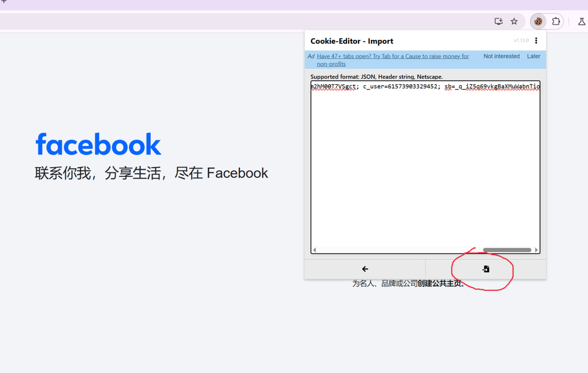Go back using the left arrow button
The width and height of the screenshot is (588, 373).
pyautogui.click(x=365, y=269)
